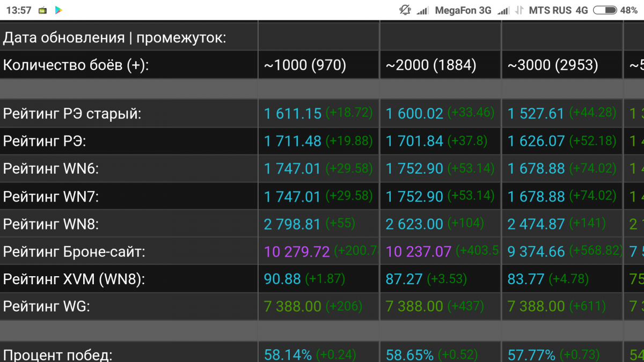Select the 'Дата обновления | промежуток:' row label
Screen dimensions: 644x362
point(115,38)
